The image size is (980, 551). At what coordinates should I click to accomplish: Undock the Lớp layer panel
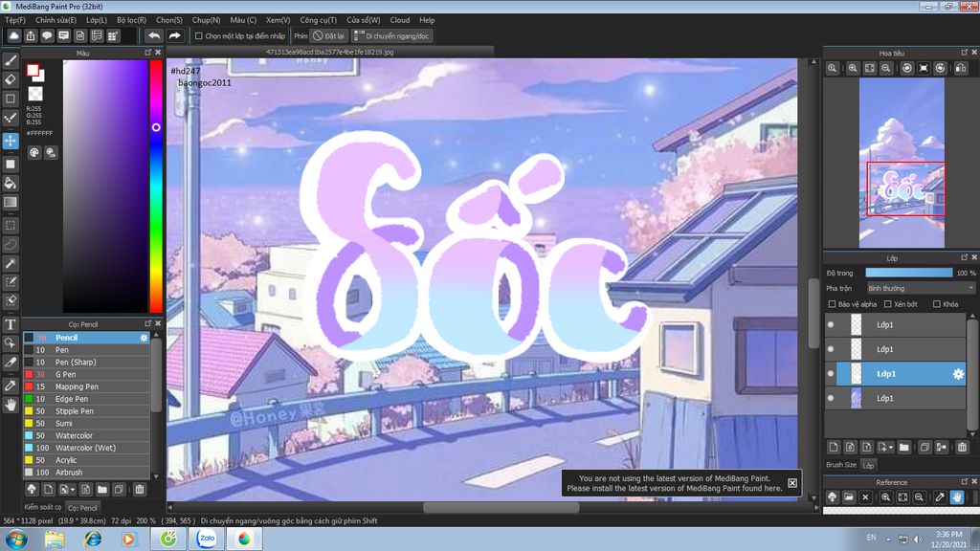pos(965,257)
